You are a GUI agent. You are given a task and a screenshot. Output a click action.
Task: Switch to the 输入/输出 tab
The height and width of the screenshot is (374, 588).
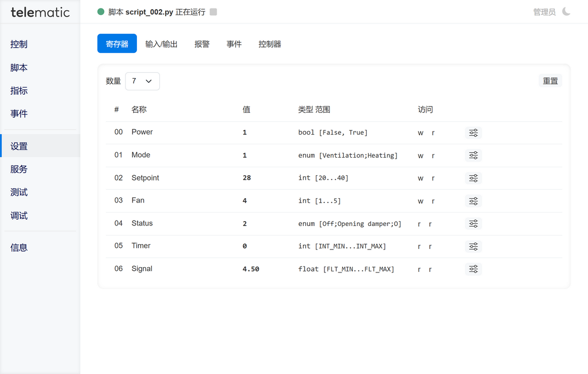point(161,44)
